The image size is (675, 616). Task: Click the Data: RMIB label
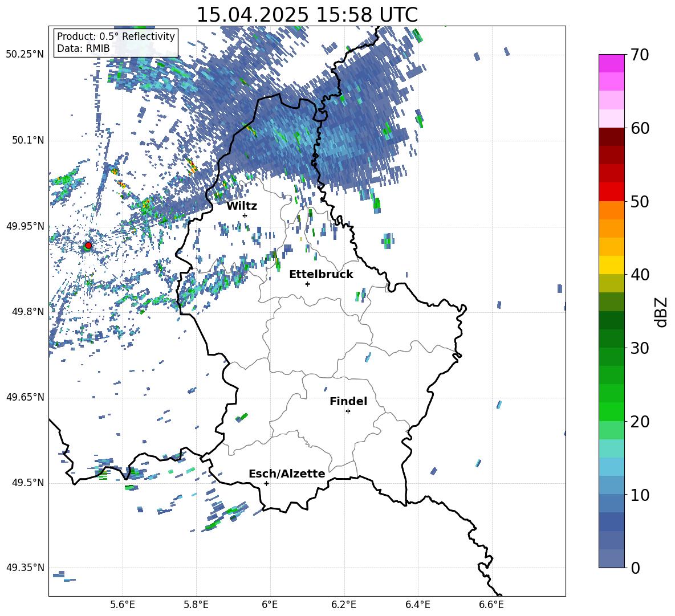coord(83,48)
